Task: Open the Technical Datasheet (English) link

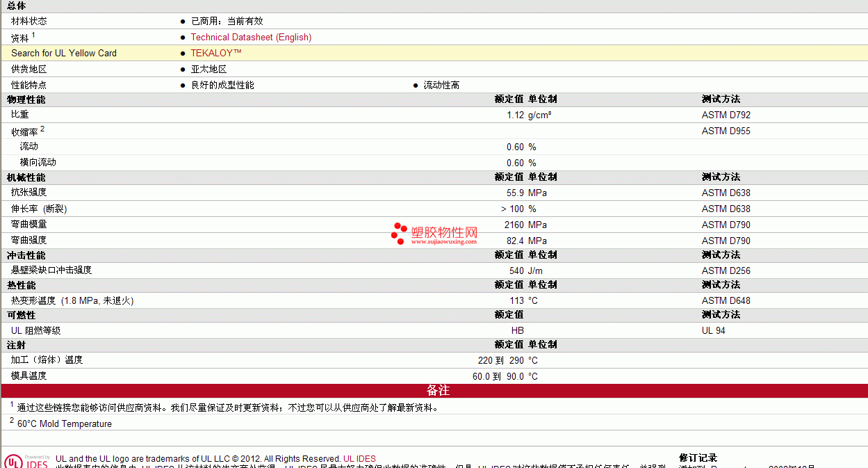Action: click(x=251, y=38)
